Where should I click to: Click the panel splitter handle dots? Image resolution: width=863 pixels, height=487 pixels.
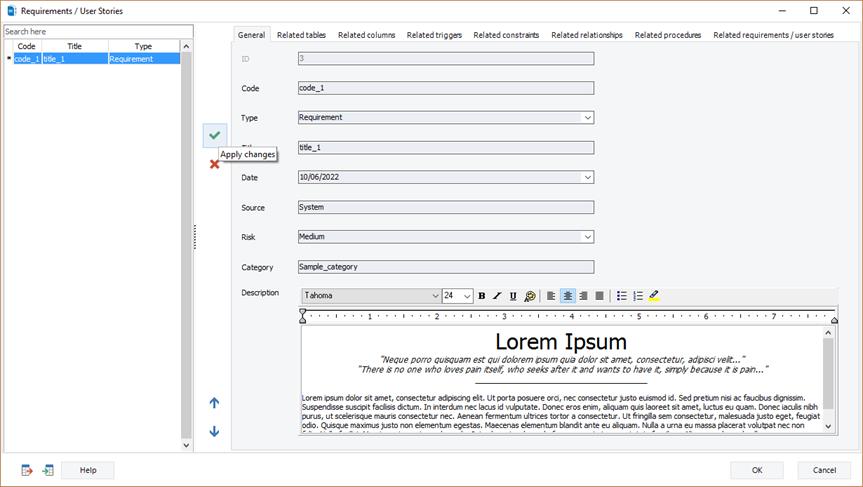[x=195, y=237]
